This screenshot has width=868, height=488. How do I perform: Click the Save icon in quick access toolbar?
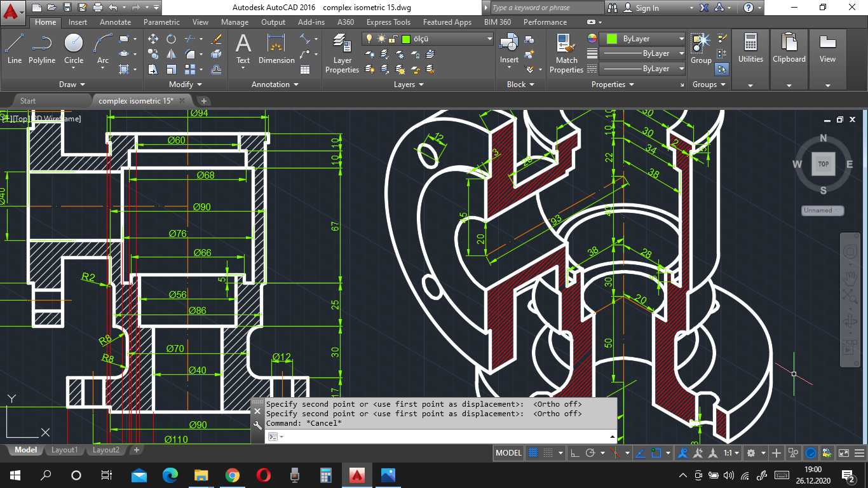pyautogui.click(x=67, y=8)
